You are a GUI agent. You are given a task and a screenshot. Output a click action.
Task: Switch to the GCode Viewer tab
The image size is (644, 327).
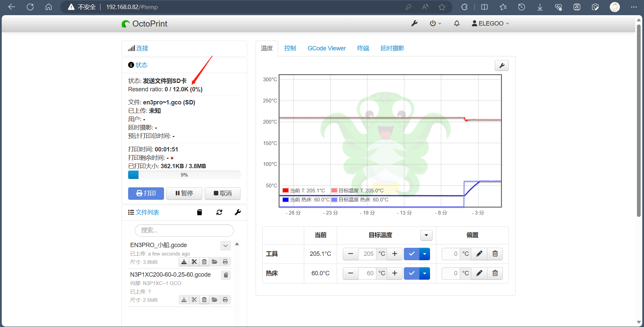[326, 48]
